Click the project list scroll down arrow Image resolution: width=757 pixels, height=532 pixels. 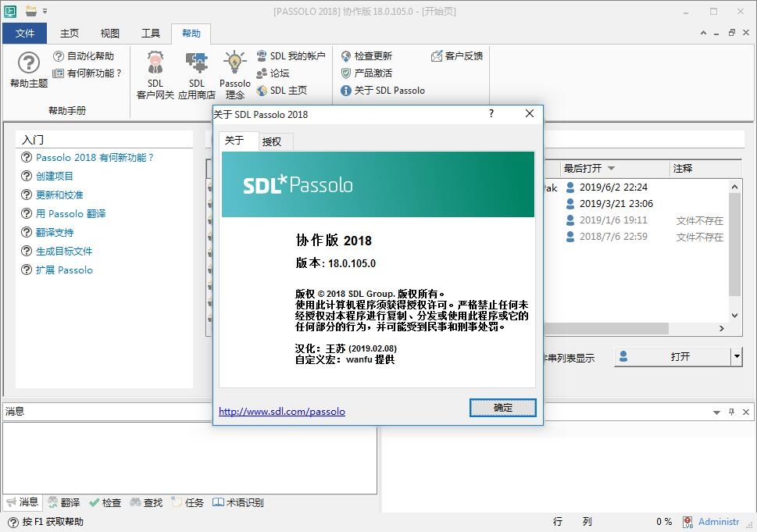tap(734, 316)
